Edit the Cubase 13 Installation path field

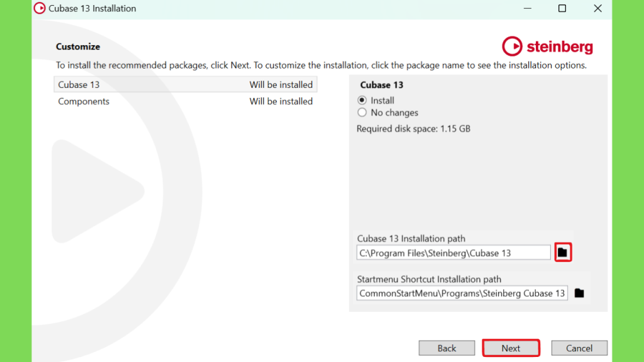pos(453,253)
